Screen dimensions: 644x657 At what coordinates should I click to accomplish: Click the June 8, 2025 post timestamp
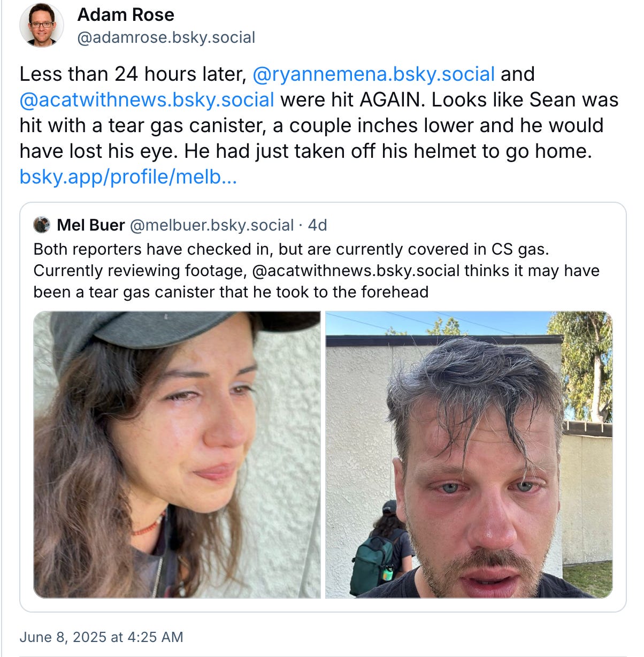point(101,637)
